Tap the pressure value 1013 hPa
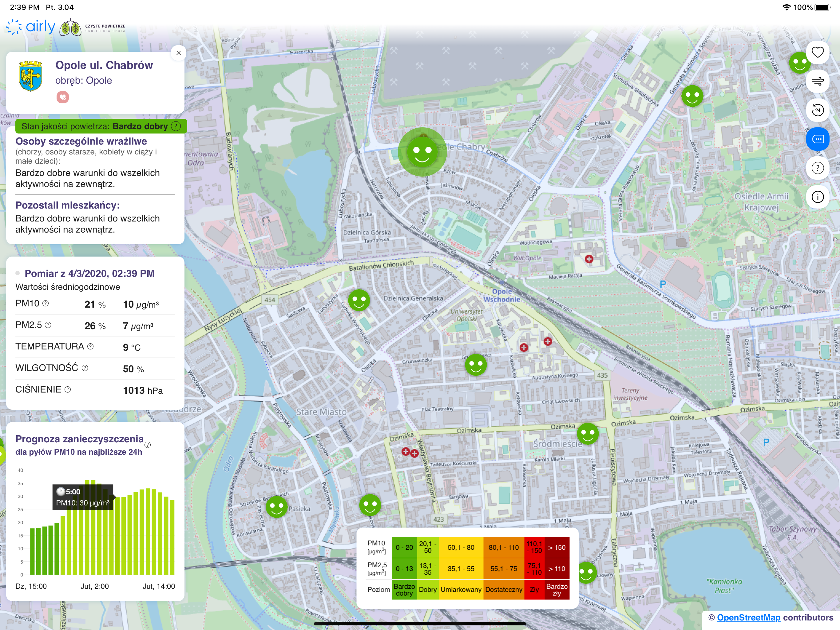Viewport: 840px width, 630px height. [143, 391]
